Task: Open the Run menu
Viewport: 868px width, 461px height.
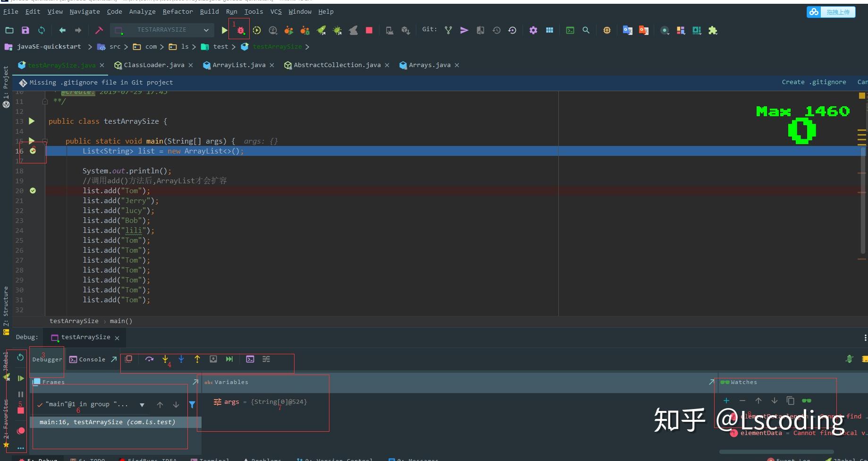Action: (231, 11)
